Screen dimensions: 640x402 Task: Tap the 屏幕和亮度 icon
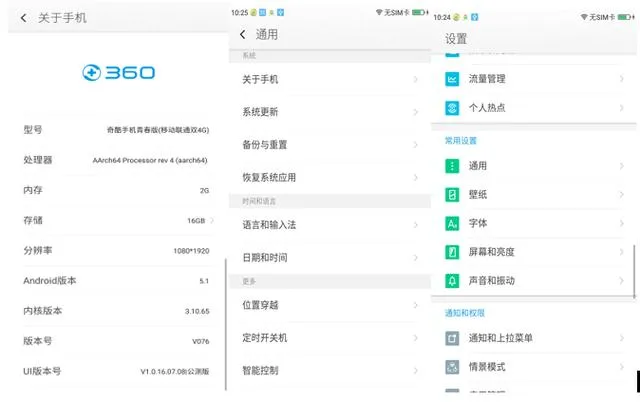point(452,252)
